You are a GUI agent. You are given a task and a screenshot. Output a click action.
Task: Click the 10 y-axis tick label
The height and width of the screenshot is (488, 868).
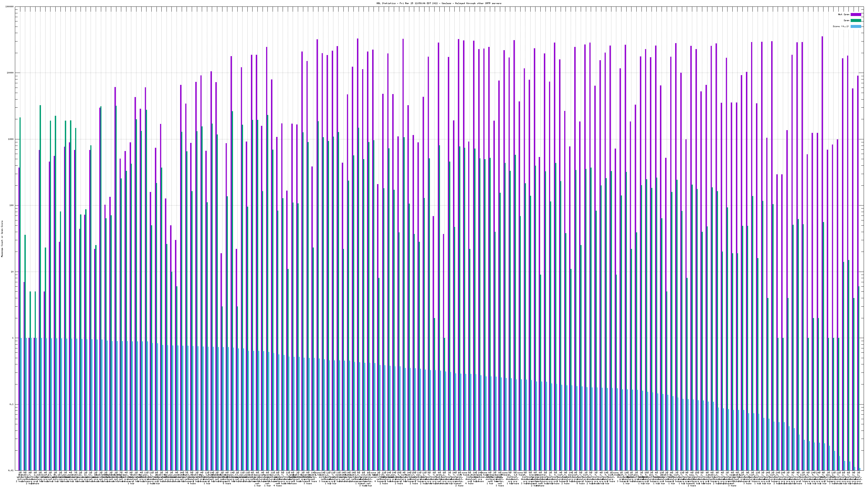(x=12, y=272)
